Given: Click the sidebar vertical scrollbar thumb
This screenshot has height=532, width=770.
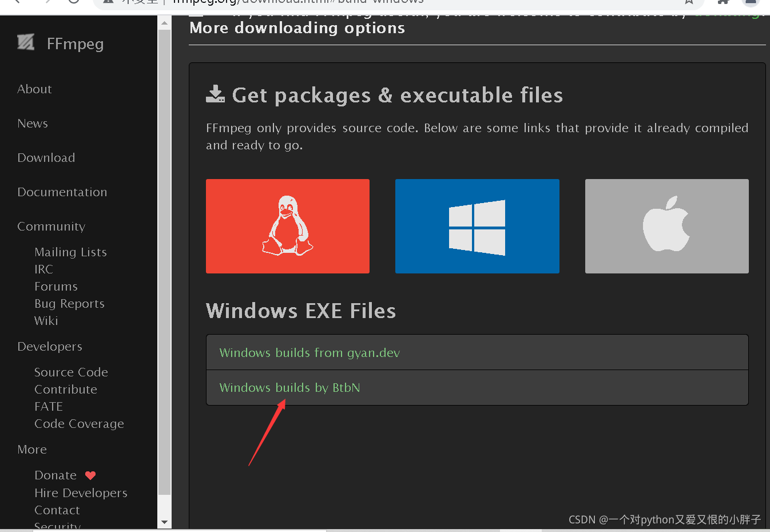Looking at the screenshot, I should (164, 262).
